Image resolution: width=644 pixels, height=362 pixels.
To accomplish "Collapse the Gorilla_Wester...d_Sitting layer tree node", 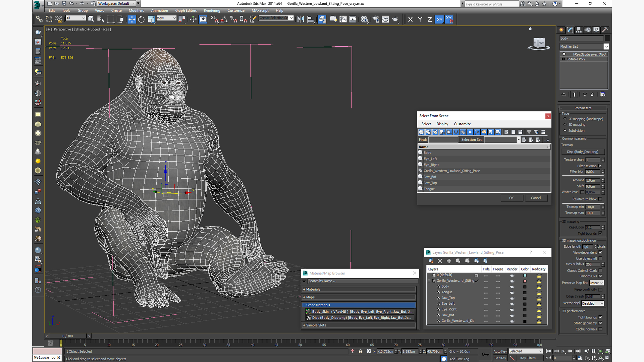I will (429, 281).
